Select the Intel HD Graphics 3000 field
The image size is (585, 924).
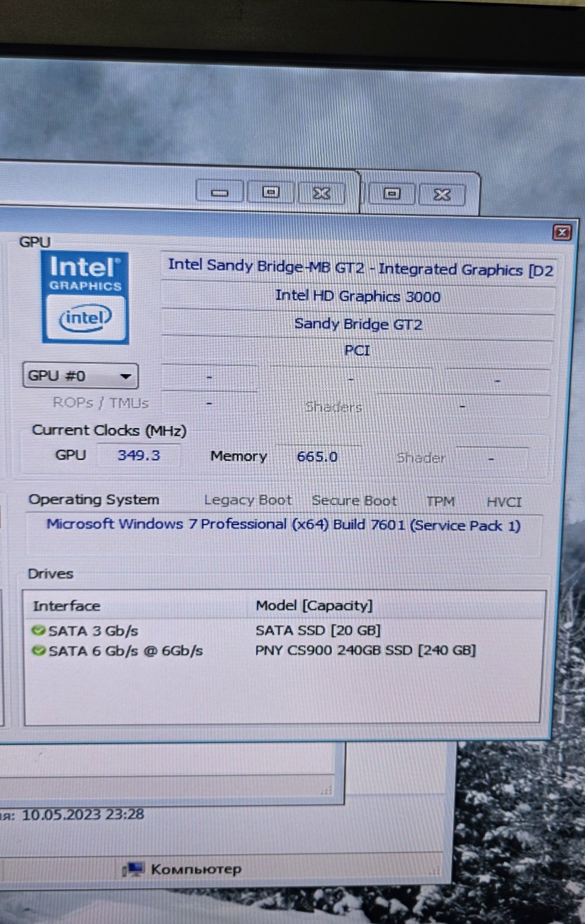(358, 296)
